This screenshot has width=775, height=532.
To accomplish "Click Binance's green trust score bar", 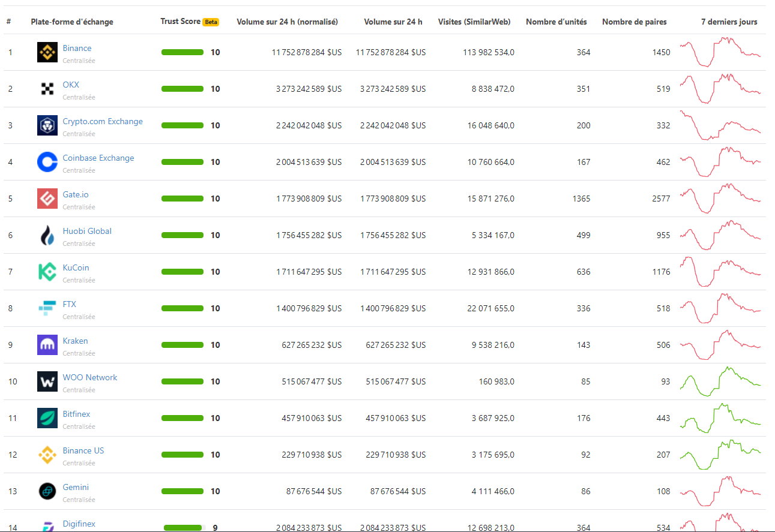I will coord(182,52).
